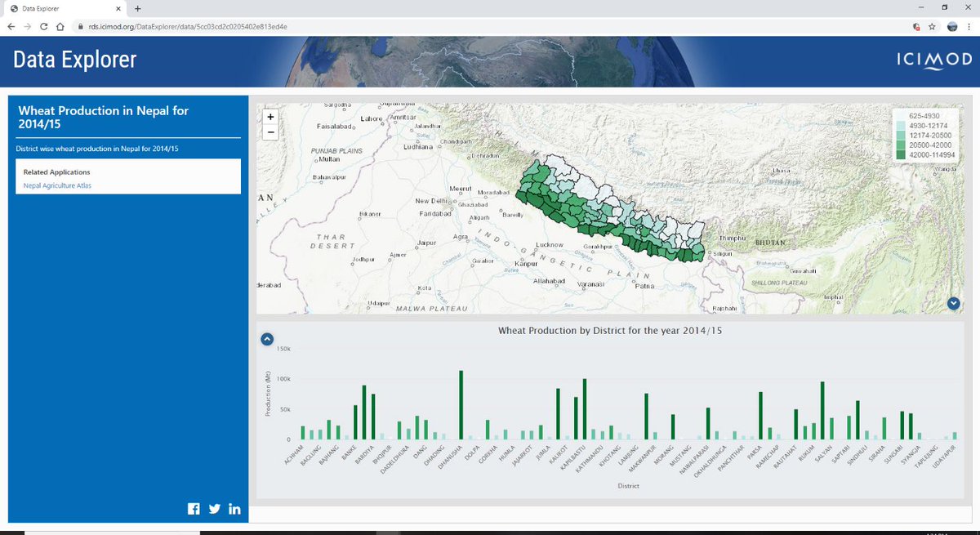Open a new browser tab
980x535 pixels.
pos(136,7)
